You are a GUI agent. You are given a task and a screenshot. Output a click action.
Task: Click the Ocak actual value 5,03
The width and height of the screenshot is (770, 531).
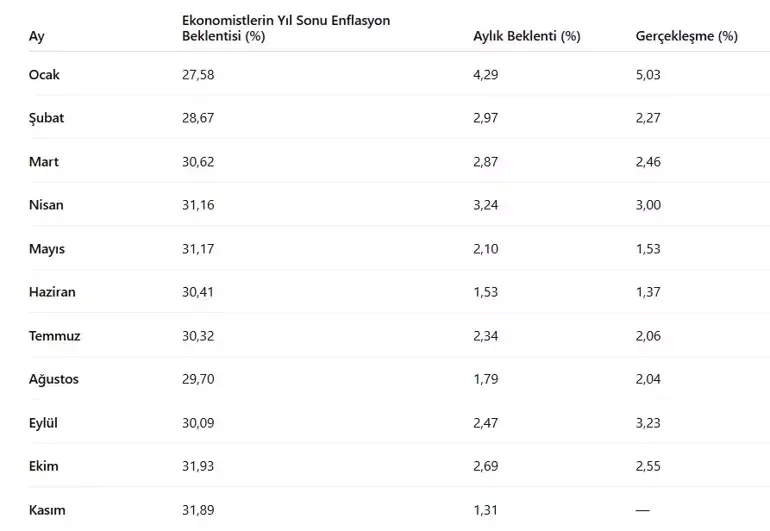tap(648, 74)
